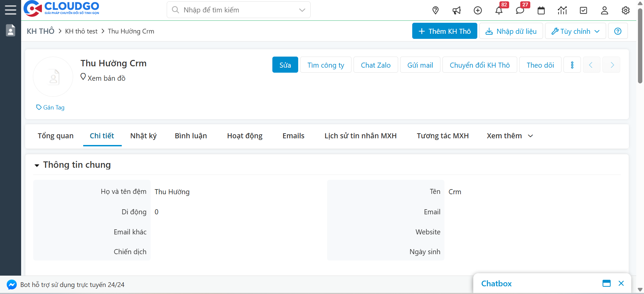Click the Gán Tag link
Screen dimensions: 644x294
tap(50, 107)
